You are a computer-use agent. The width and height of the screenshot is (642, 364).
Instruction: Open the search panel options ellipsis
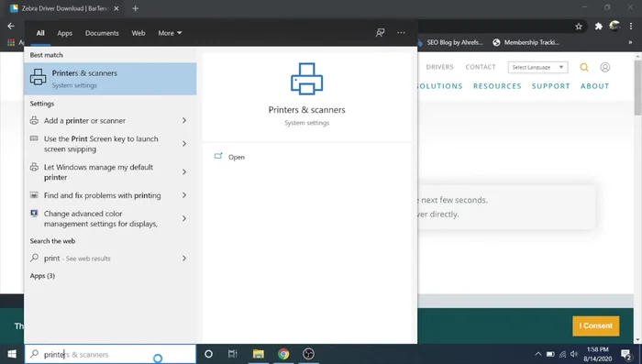coord(401,33)
